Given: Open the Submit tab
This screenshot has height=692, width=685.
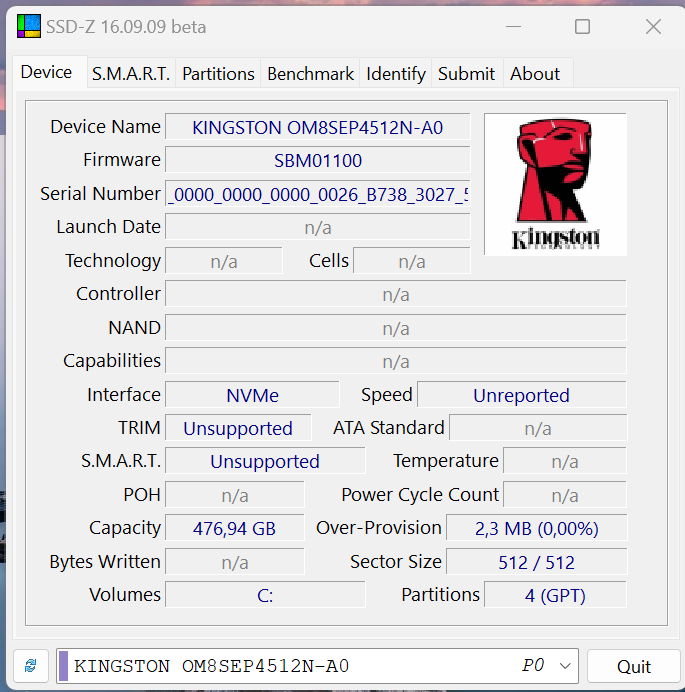Looking at the screenshot, I should [x=466, y=73].
